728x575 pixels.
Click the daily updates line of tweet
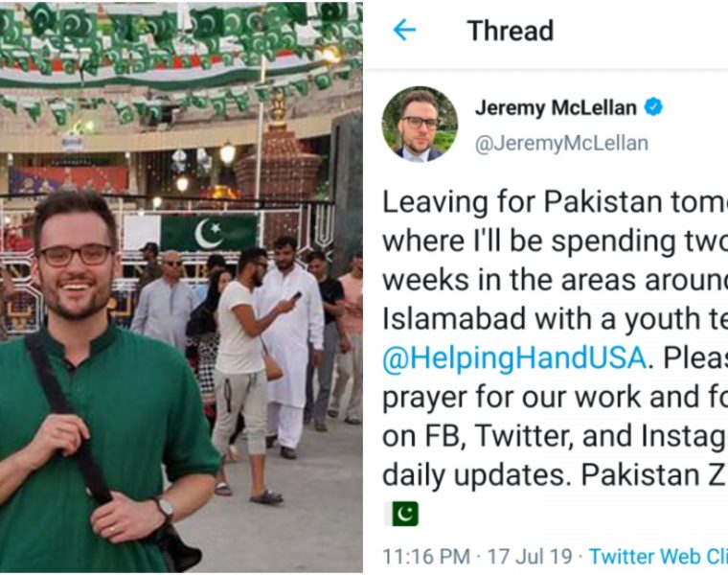[x=555, y=474]
